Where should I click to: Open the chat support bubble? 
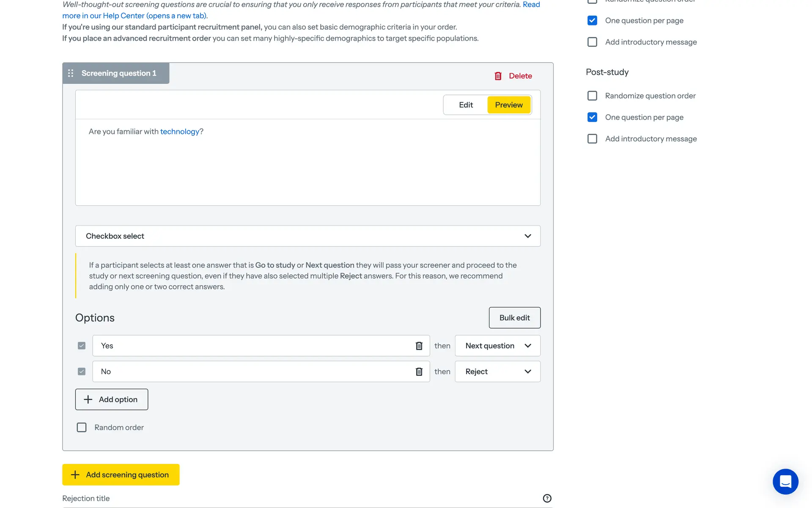coord(785,481)
